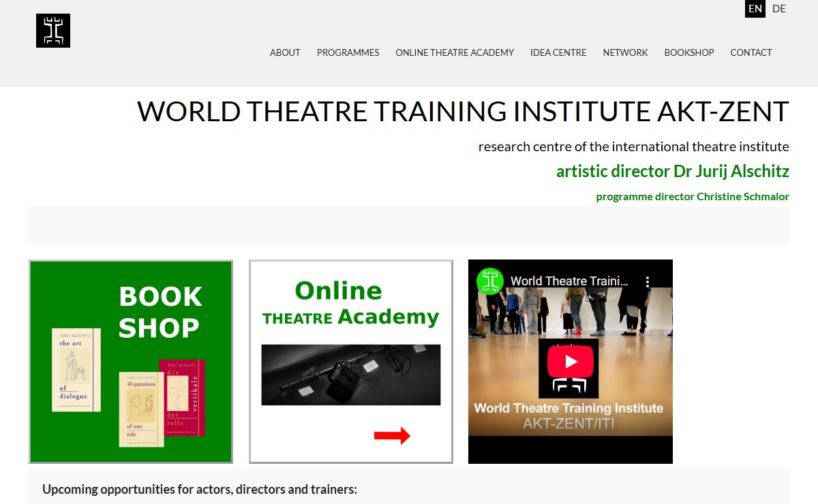
Task: Click the "40 questions of one role" book cover
Action: point(141,409)
